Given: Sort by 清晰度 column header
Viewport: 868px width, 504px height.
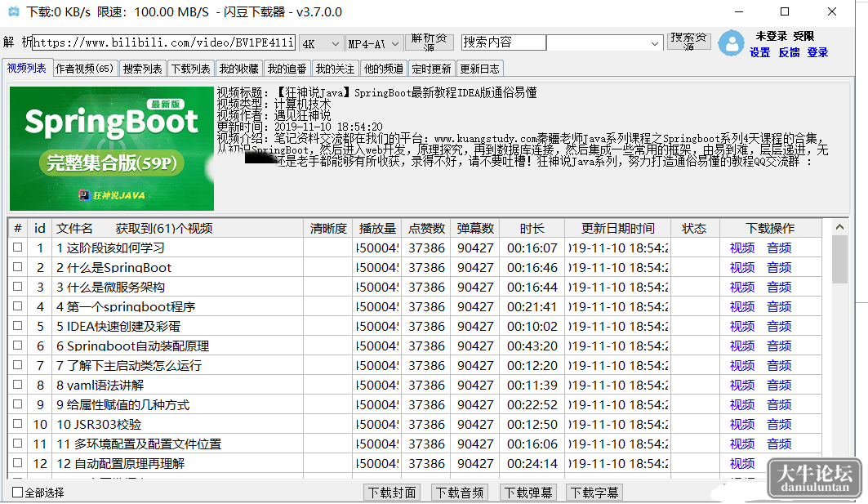Looking at the screenshot, I should pos(327,228).
